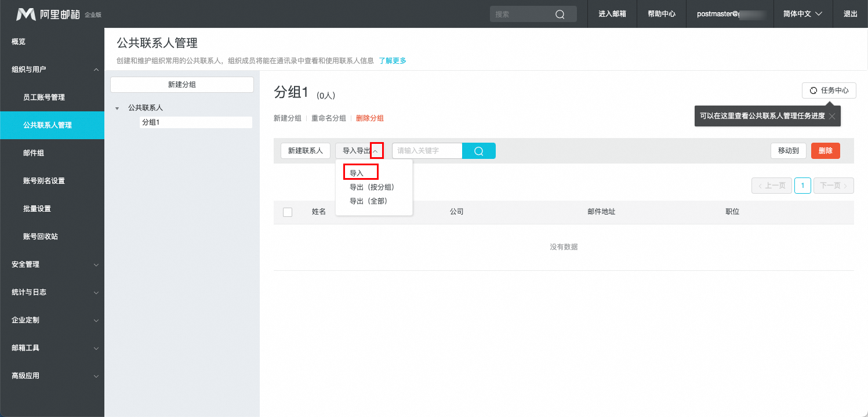Select 导出（全部）menu option
868x417 pixels.
click(x=368, y=201)
